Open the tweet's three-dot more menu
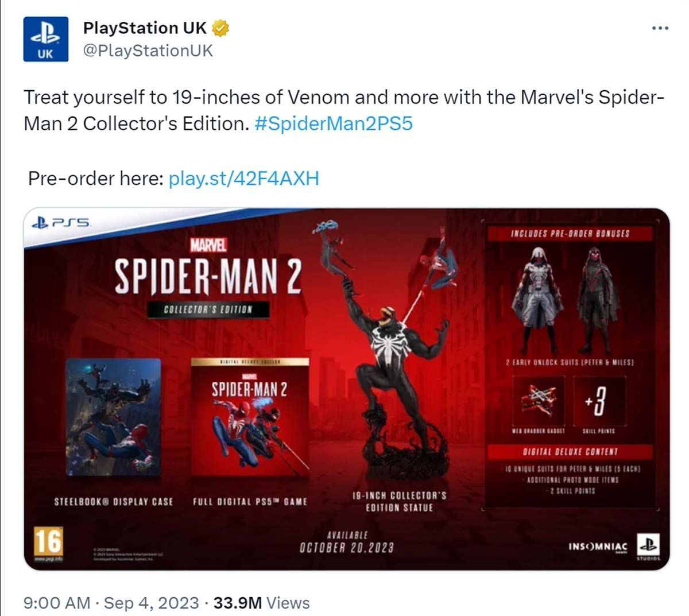The width and height of the screenshot is (689, 616). pyautogui.click(x=660, y=28)
